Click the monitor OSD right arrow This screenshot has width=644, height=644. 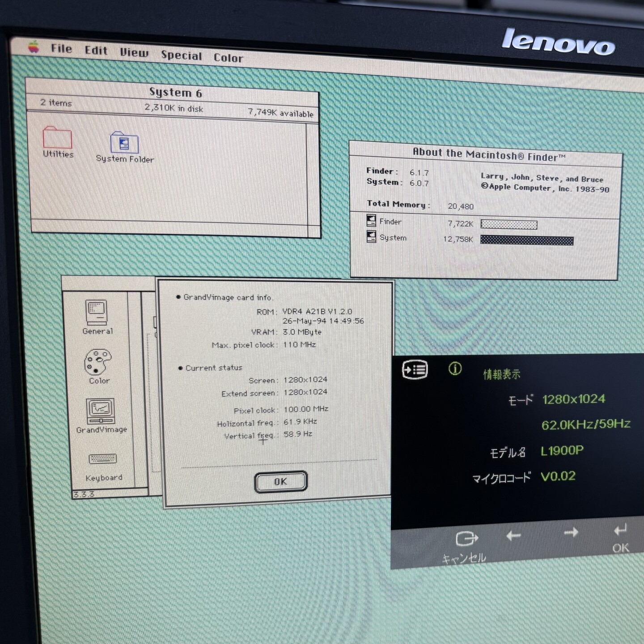[571, 532]
